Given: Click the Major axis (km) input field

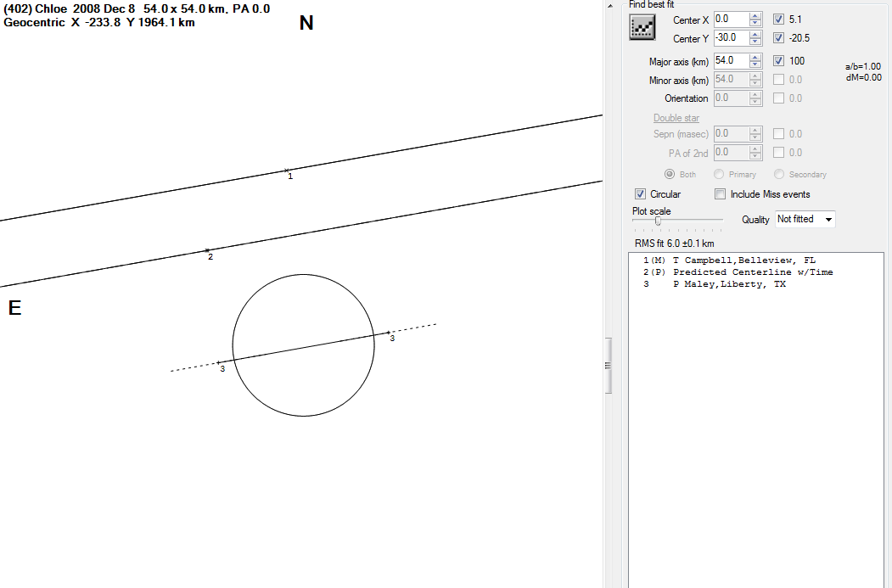Looking at the screenshot, I should tap(730, 61).
